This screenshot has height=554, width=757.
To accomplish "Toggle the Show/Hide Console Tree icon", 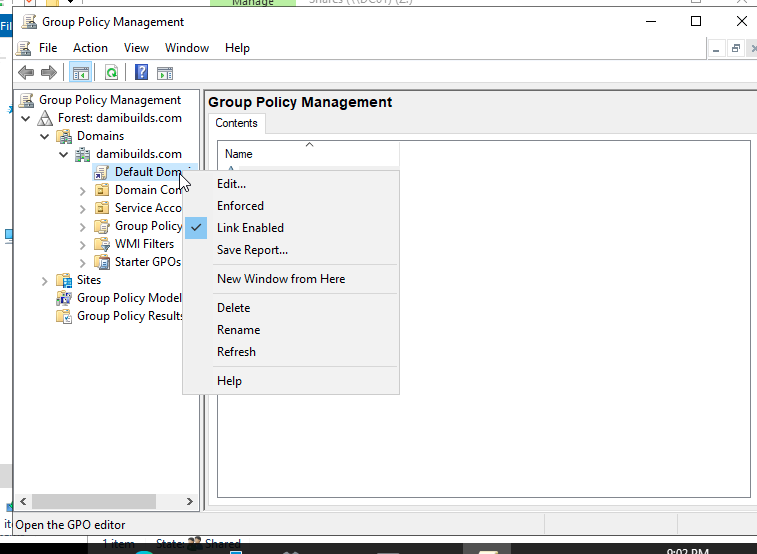I will (x=81, y=73).
